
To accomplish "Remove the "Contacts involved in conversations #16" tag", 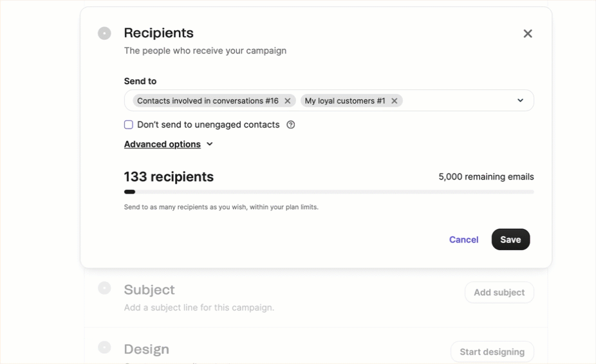I will point(288,101).
